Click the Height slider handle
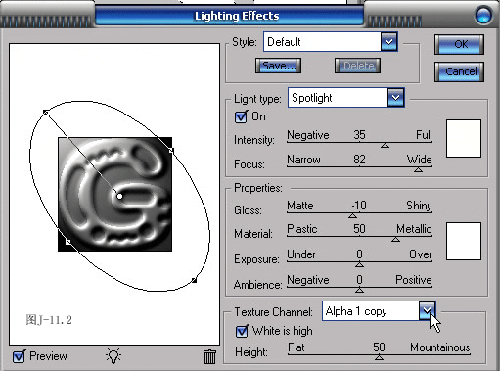 click(x=379, y=357)
